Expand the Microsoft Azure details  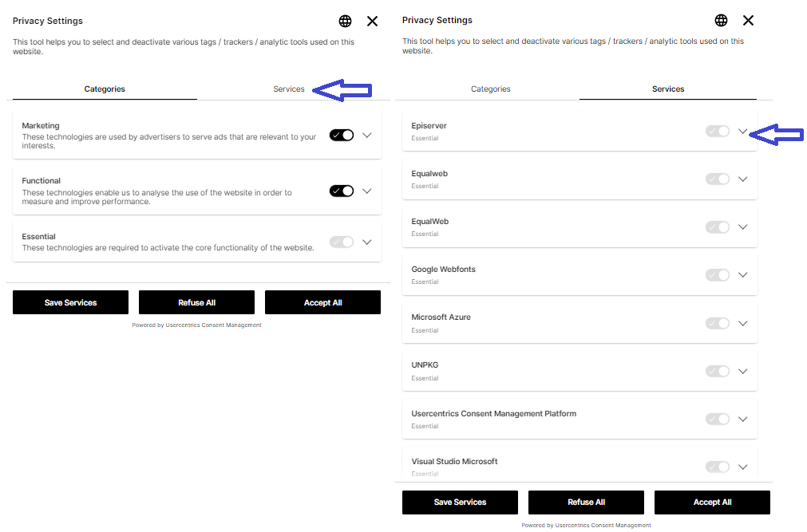[x=742, y=323]
